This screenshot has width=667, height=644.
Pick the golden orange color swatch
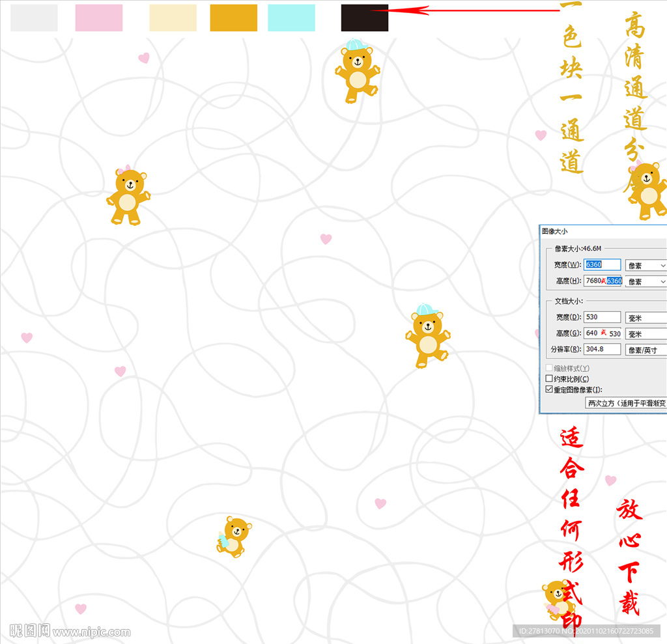pos(234,18)
